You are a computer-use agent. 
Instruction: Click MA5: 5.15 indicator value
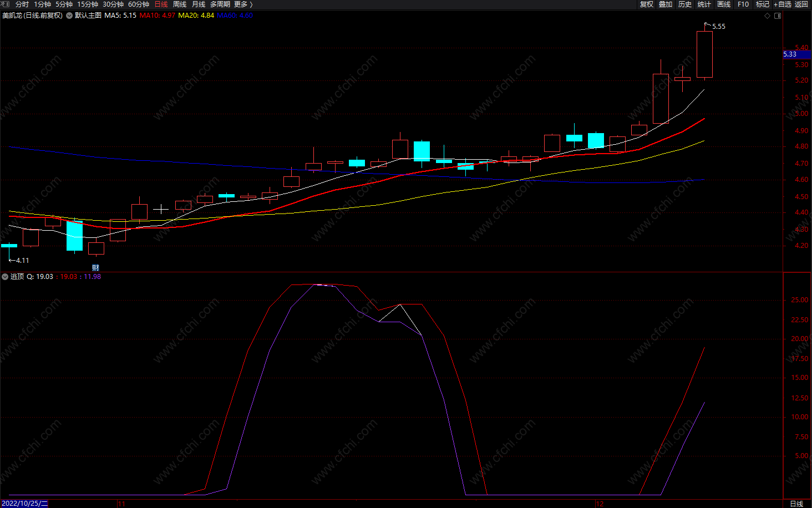coord(120,16)
